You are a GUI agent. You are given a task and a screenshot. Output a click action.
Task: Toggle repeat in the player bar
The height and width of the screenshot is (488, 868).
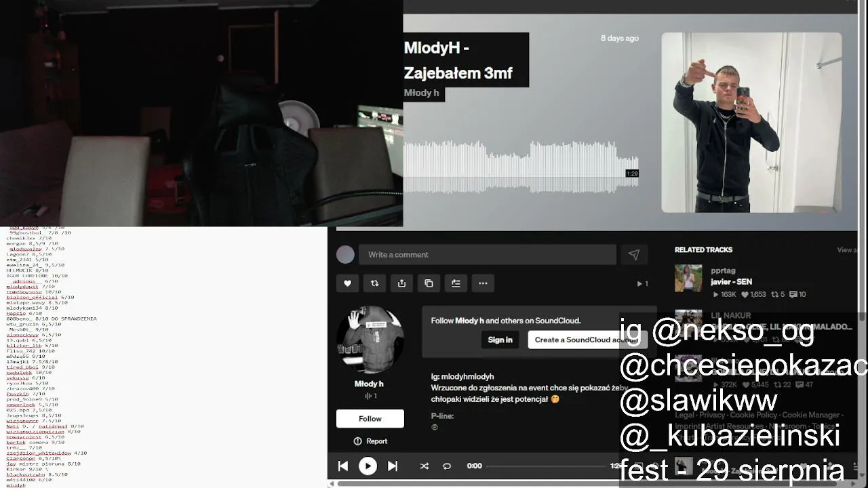447,466
